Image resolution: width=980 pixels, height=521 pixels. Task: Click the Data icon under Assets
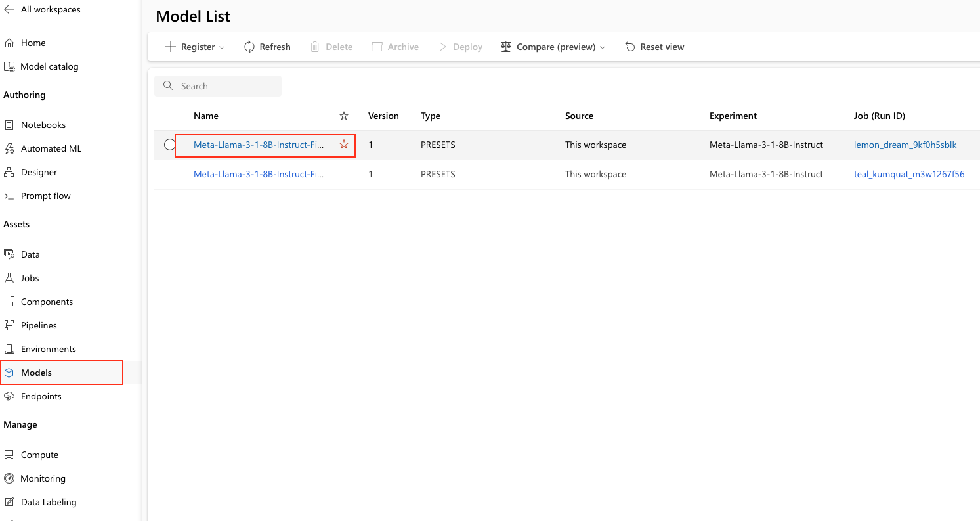[9, 254]
